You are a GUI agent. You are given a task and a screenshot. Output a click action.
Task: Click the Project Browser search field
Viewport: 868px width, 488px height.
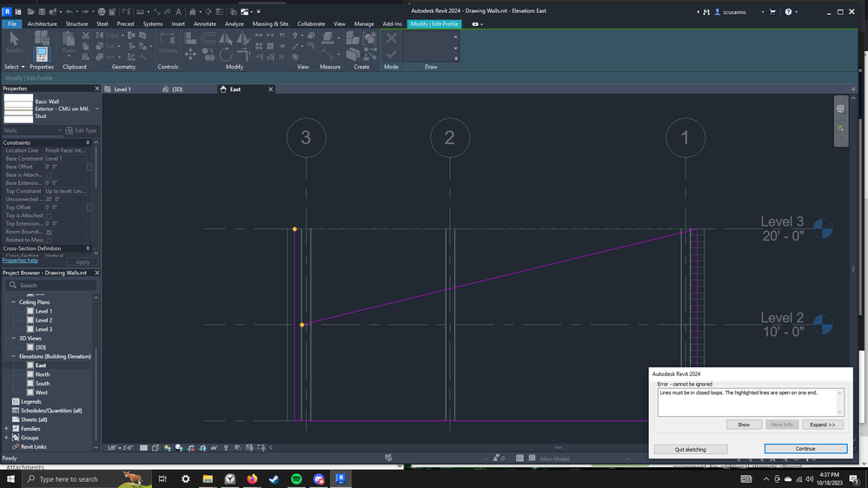pos(51,286)
